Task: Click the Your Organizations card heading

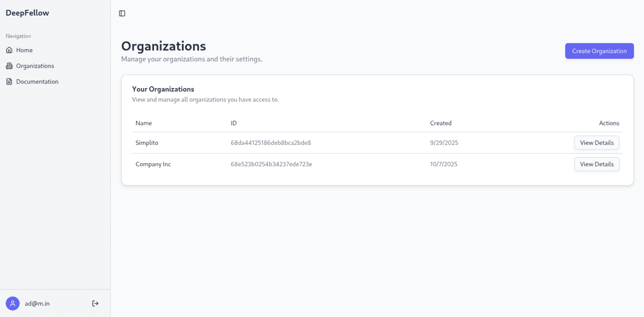Action: click(x=163, y=89)
